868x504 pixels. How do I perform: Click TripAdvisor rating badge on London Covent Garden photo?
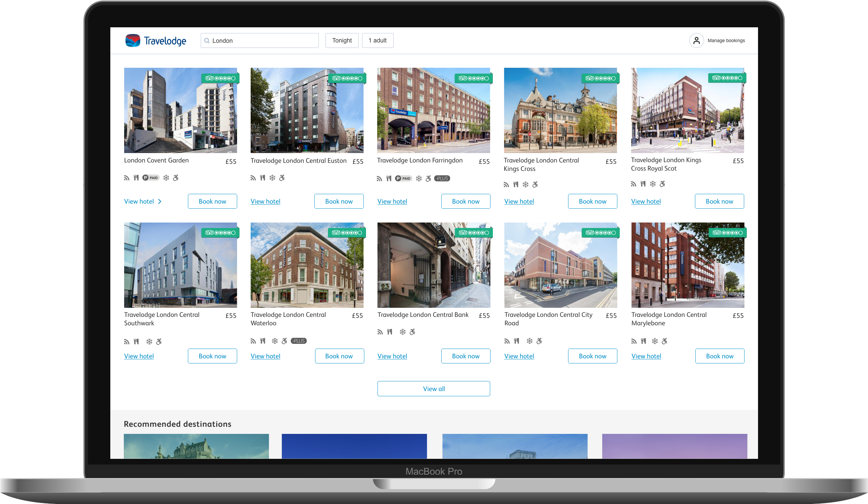click(220, 78)
